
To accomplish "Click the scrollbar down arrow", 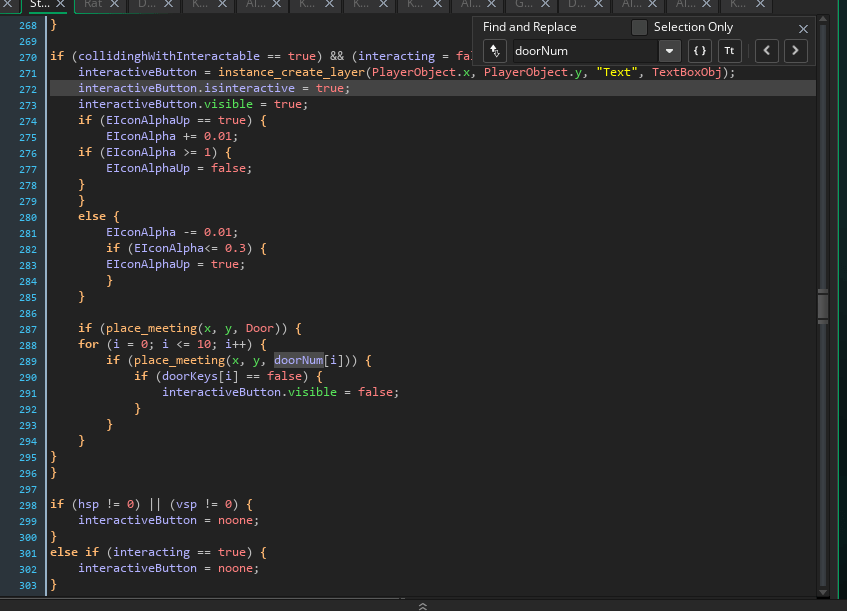I will (822, 590).
